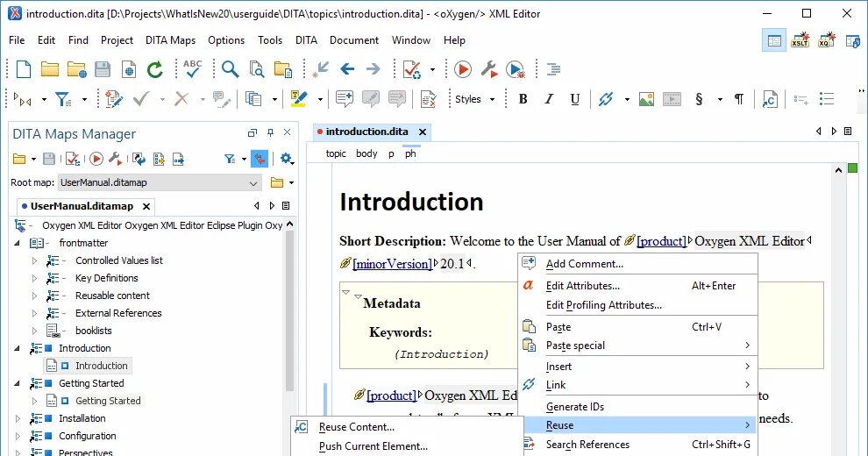Open Styles dropdown
The width and height of the screenshot is (868, 456).
pyautogui.click(x=474, y=99)
